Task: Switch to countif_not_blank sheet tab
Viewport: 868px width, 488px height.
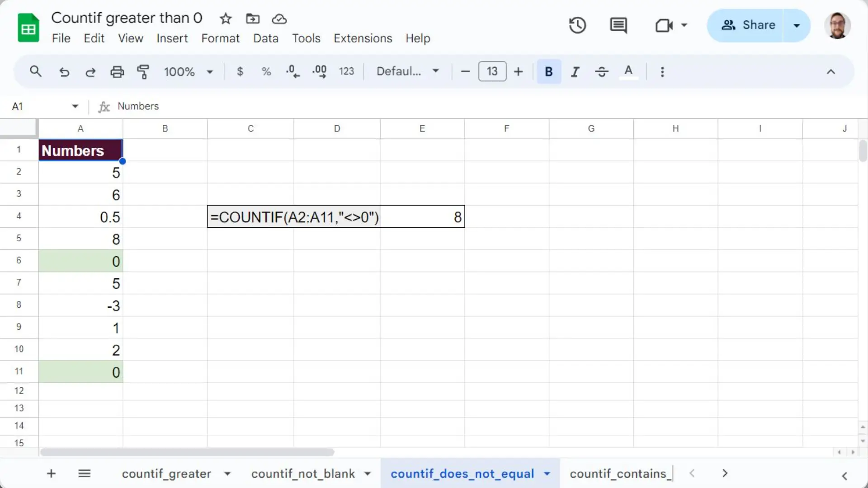Action: pyautogui.click(x=303, y=474)
